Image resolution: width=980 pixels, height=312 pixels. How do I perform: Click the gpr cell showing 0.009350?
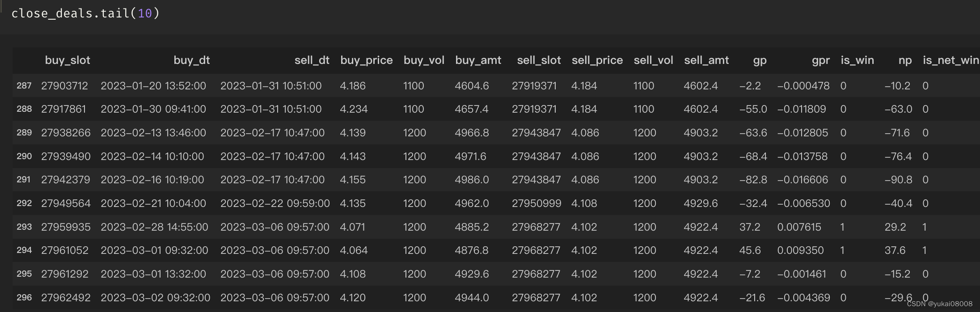click(x=800, y=250)
